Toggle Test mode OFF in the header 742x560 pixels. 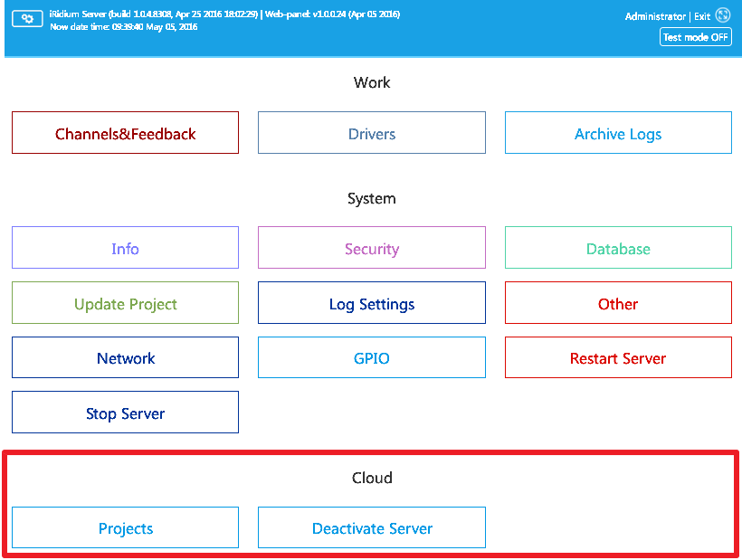point(695,36)
